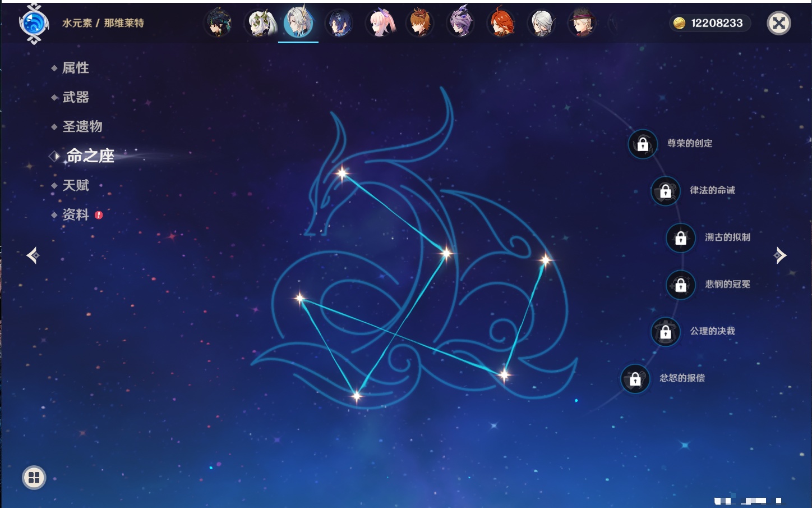Open the 圣遗物 artifacts menu
This screenshot has width=812, height=508.
(x=82, y=126)
